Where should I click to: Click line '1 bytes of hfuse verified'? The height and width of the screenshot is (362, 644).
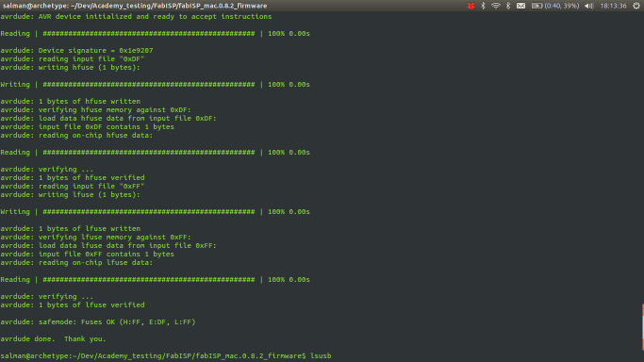click(73, 178)
